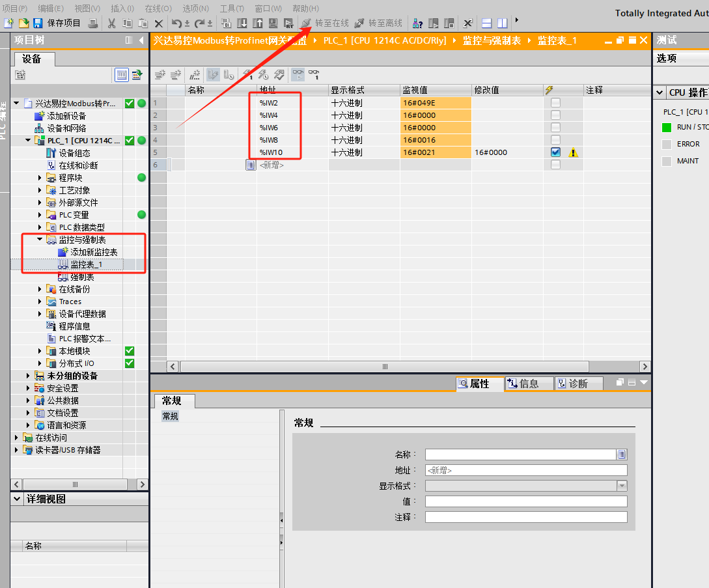Click the monitor once glasses icon
This screenshot has width=709, height=588.
click(x=314, y=75)
